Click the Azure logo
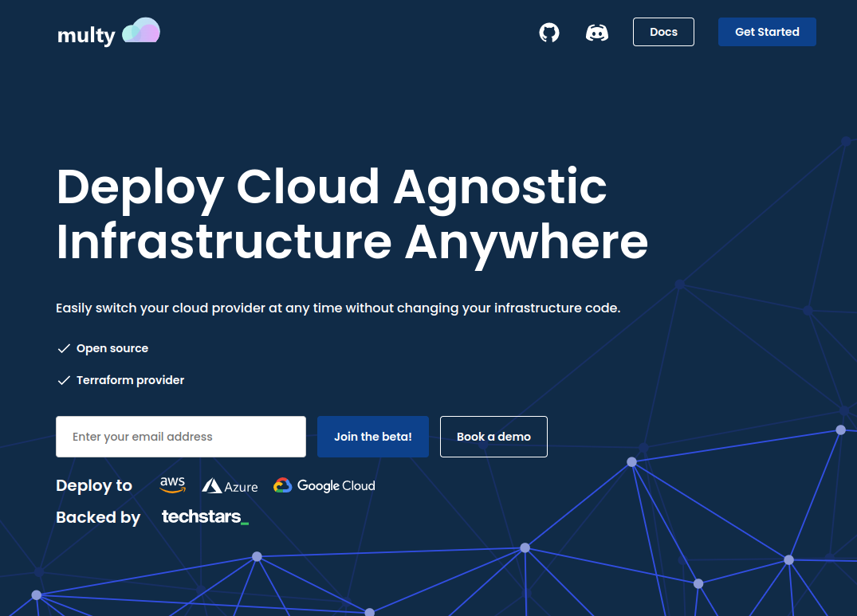Image resolution: width=857 pixels, height=616 pixels. (x=230, y=486)
